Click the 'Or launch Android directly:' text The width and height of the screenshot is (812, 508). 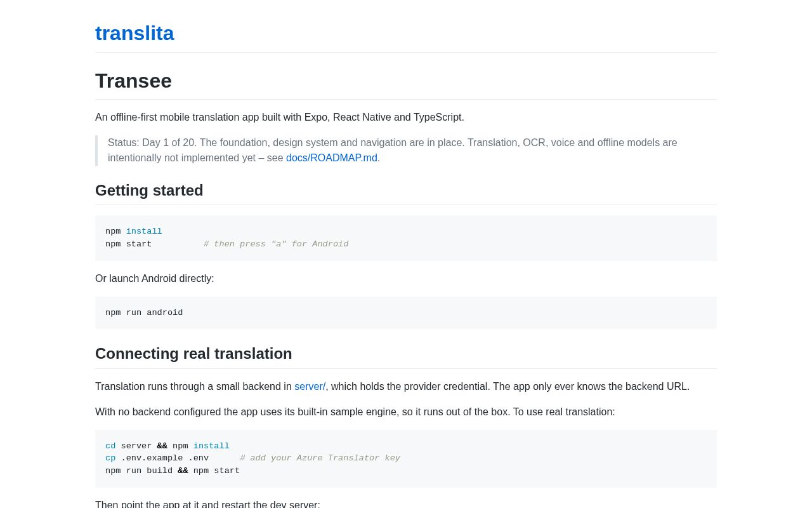pyautogui.click(x=155, y=279)
